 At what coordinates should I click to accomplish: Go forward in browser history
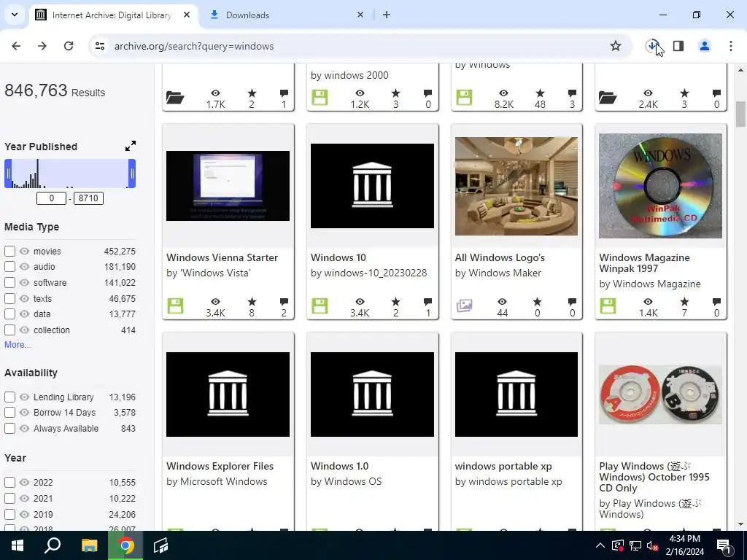(42, 46)
